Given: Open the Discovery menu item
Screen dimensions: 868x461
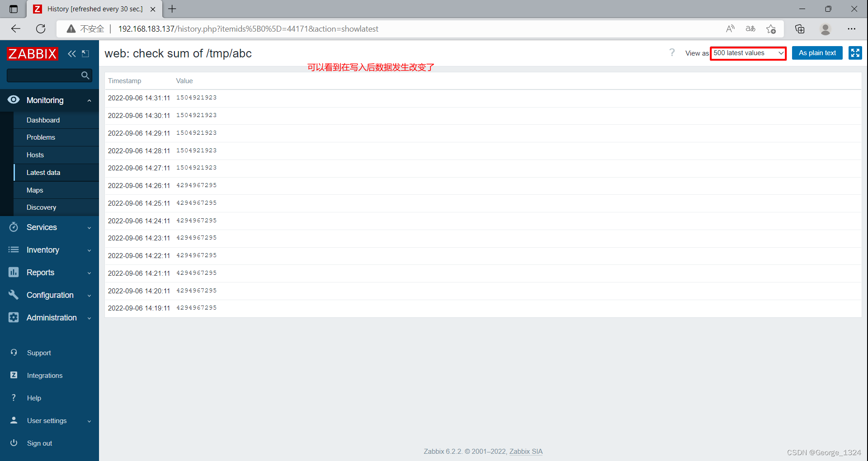Looking at the screenshot, I should 41,207.
